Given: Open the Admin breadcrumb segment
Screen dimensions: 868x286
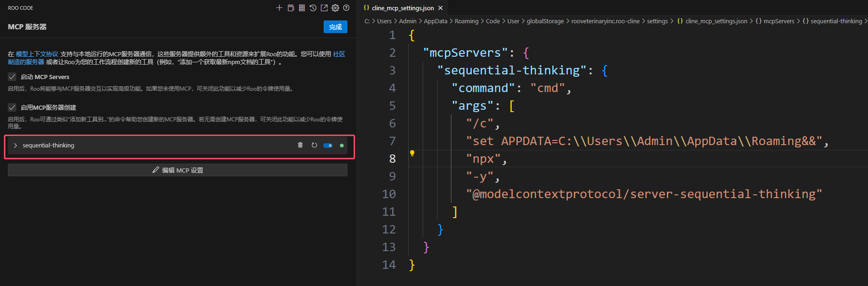Looking at the screenshot, I should (408, 21).
